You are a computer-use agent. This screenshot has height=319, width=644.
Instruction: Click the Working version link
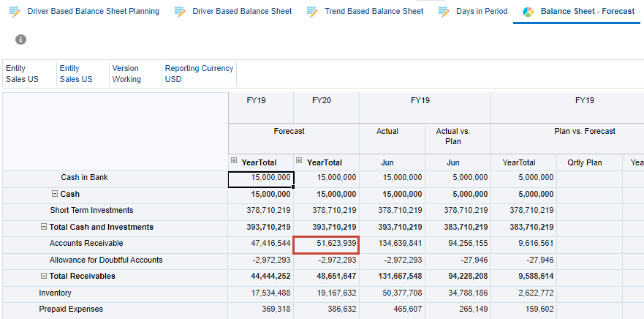point(126,79)
